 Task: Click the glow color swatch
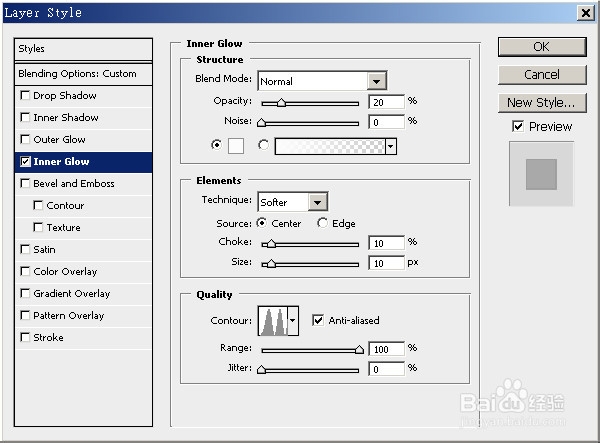point(236,146)
